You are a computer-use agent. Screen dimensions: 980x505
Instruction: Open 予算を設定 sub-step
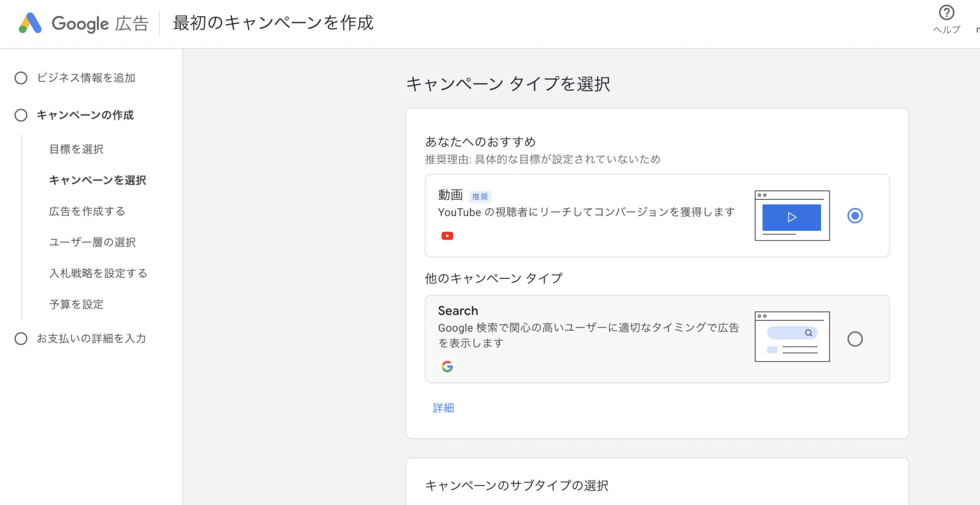point(77,304)
